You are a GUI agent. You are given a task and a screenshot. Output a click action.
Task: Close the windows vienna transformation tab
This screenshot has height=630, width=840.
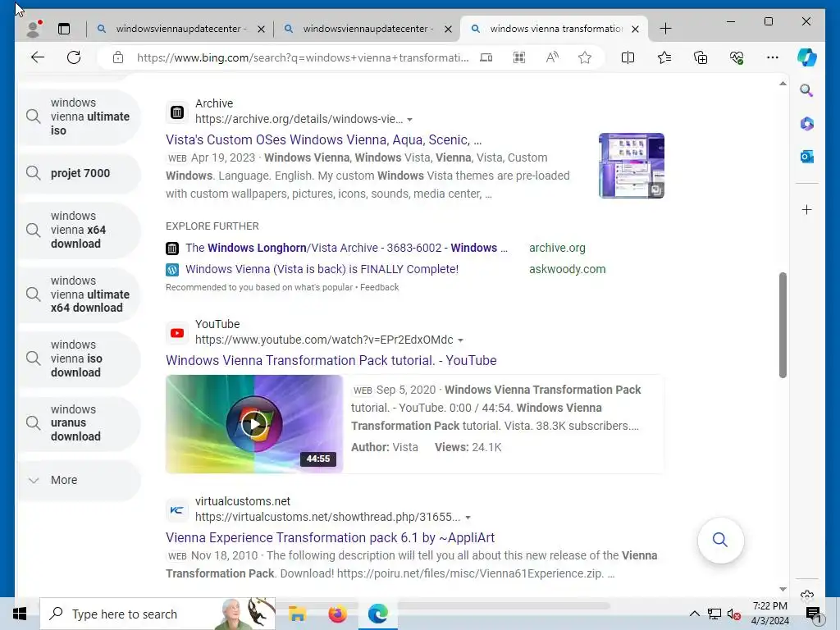(x=636, y=29)
